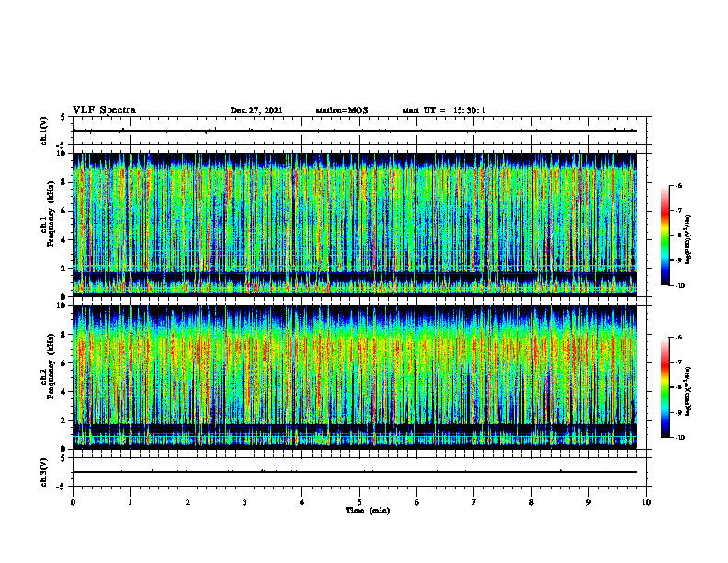Click time axis tick label "1"
The image size is (728, 563).
(131, 502)
